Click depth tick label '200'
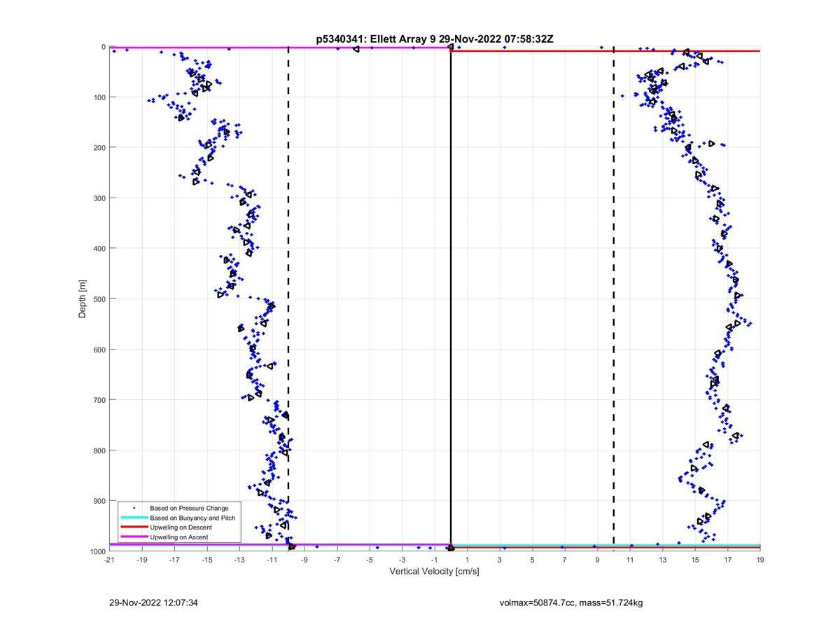The height and width of the screenshot is (620, 840). pos(99,148)
